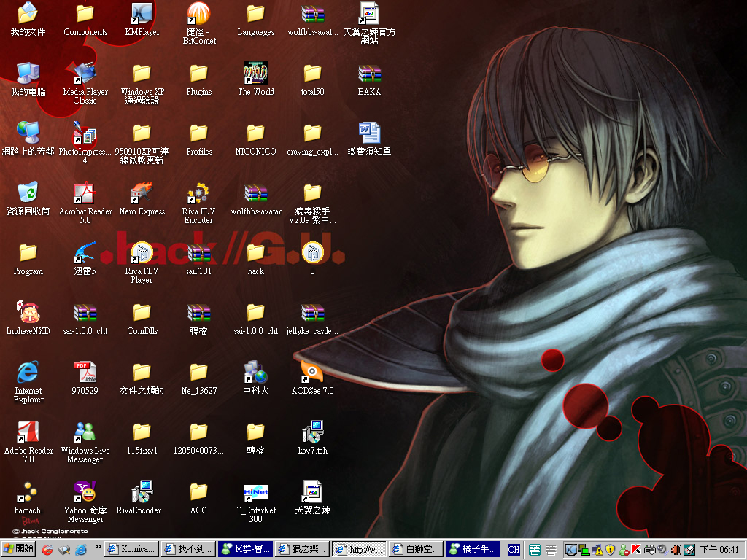Click the CH language bar indicator
Image resolution: width=747 pixels, height=560 pixels.
[x=514, y=550]
